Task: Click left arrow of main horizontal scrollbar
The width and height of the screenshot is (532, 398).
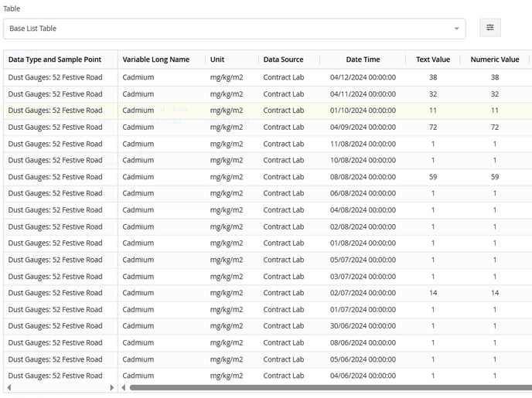Action: point(124,387)
